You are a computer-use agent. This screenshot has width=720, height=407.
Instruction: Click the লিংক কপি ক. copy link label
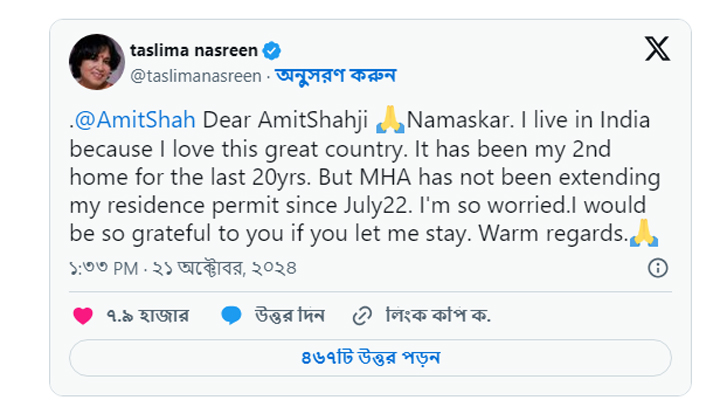(x=438, y=316)
